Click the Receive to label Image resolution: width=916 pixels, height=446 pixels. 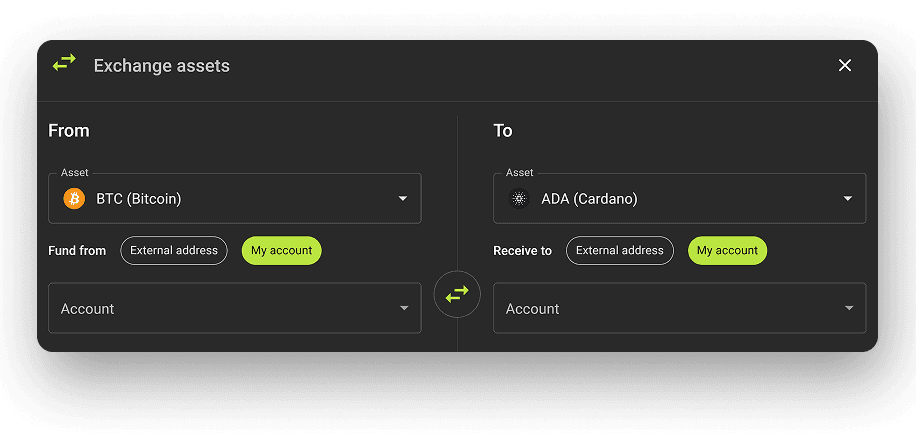522,251
